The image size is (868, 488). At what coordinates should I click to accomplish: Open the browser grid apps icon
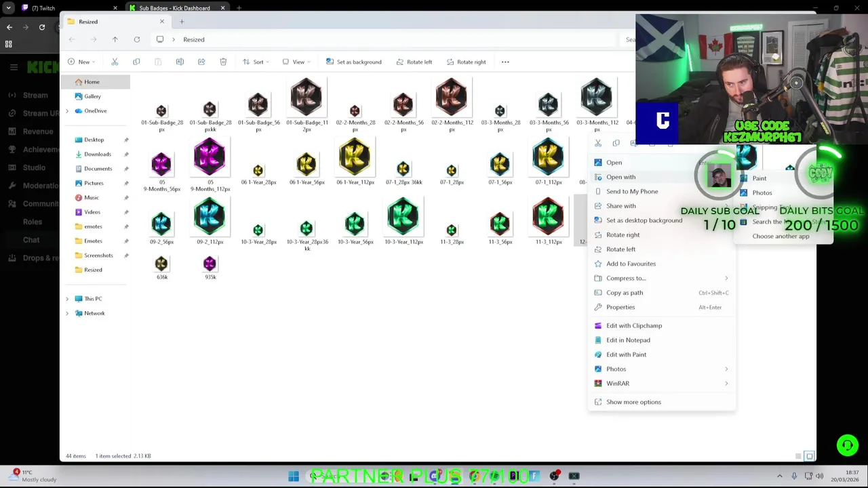[x=9, y=44]
